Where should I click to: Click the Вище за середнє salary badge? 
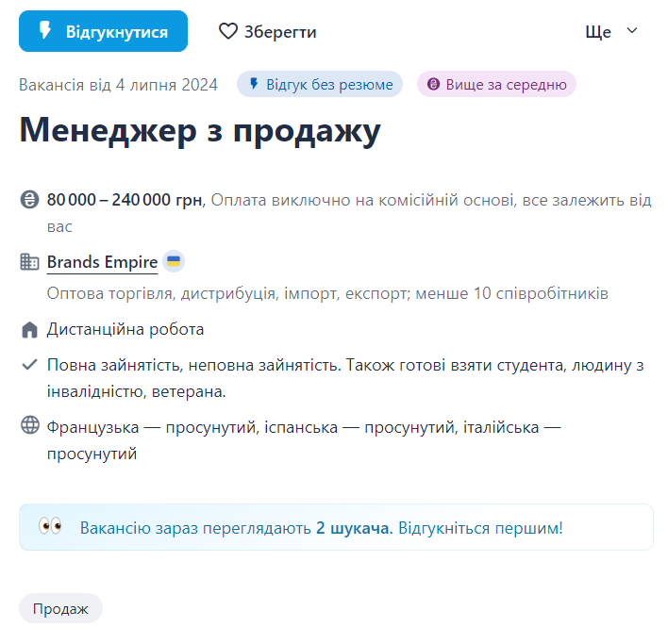(x=496, y=85)
